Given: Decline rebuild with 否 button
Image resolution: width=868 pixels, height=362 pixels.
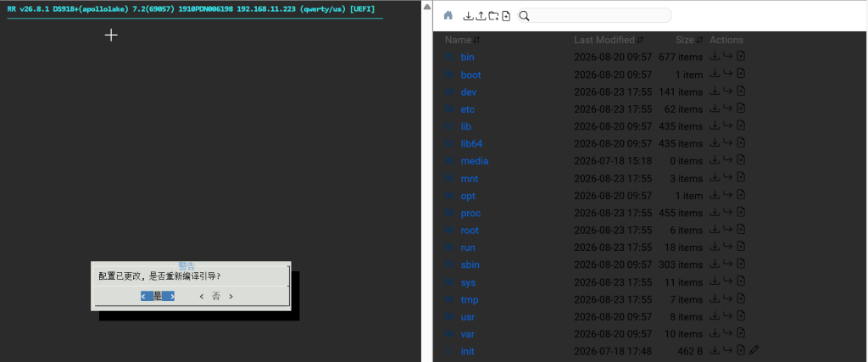Looking at the screenshot, I should click(x=216, y=296).
